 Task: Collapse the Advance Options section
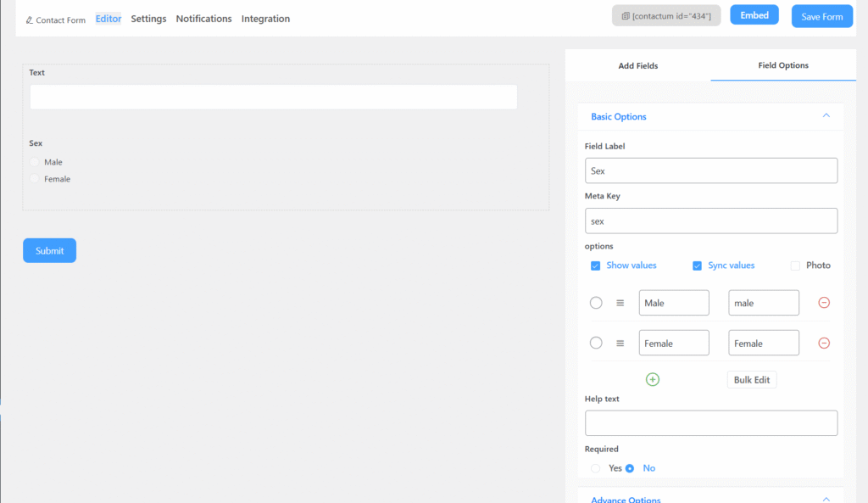click(826, 500)
